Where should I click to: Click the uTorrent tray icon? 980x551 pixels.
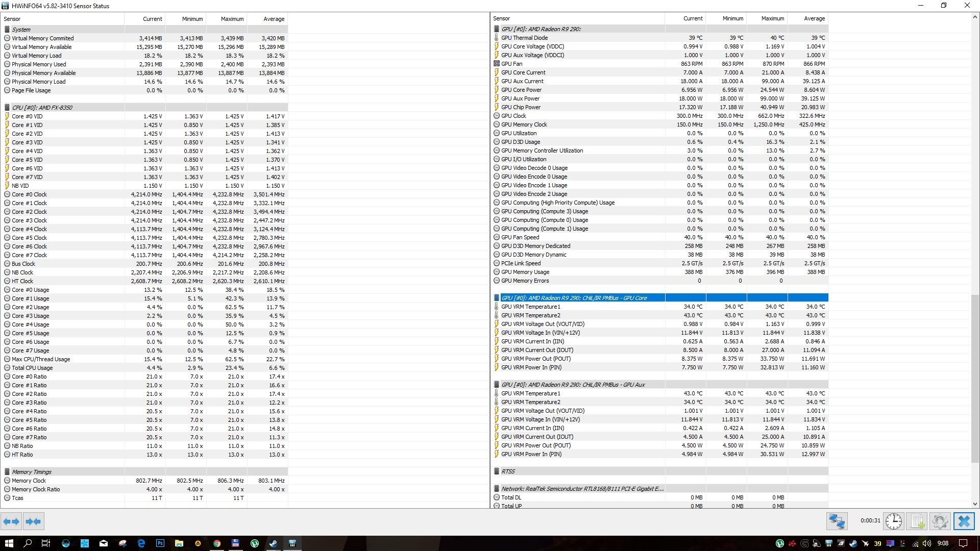point(779,543)
